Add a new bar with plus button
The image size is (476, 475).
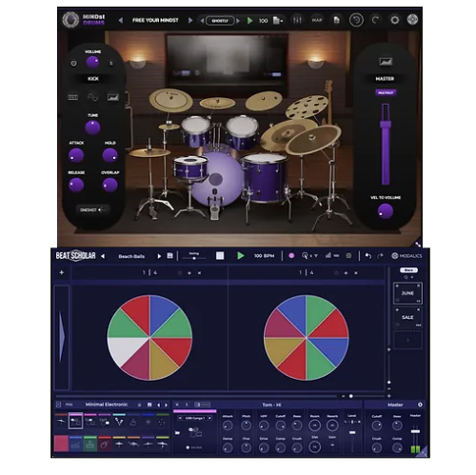(x=62, y=272)
